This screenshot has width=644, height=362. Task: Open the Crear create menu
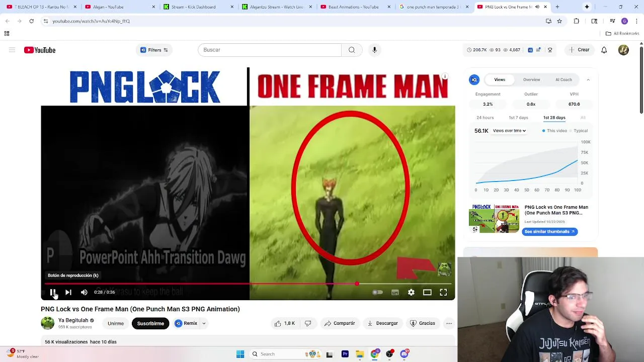tap(579, 50)
